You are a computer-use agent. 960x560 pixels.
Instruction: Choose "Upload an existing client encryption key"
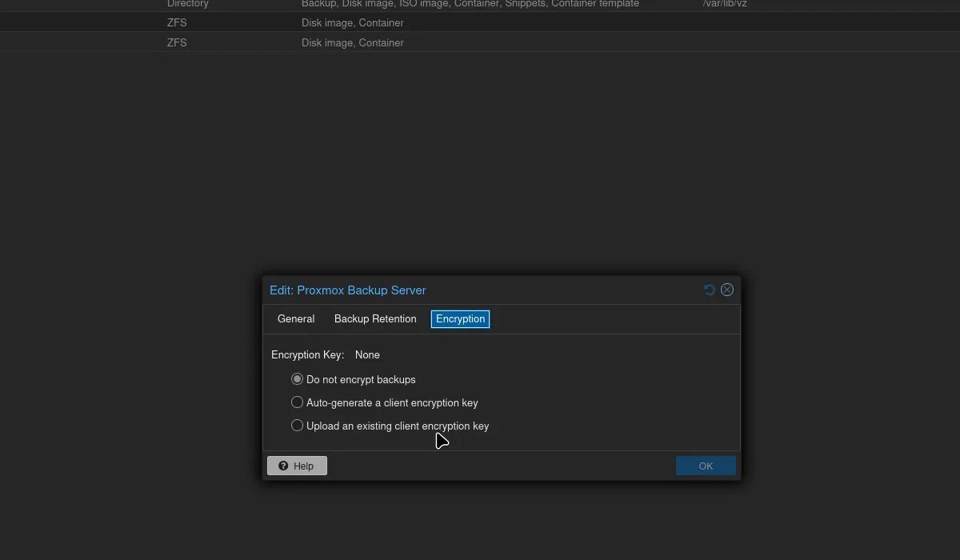(x=297, y=425)
